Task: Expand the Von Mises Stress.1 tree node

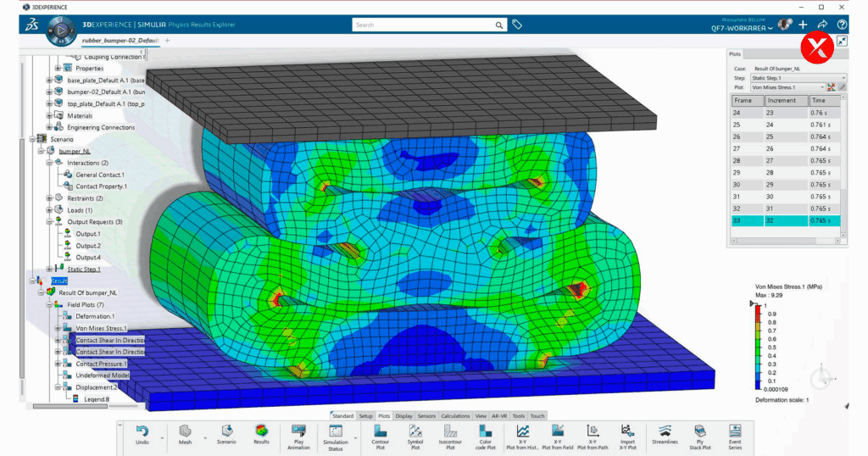Action: [57, 328]
